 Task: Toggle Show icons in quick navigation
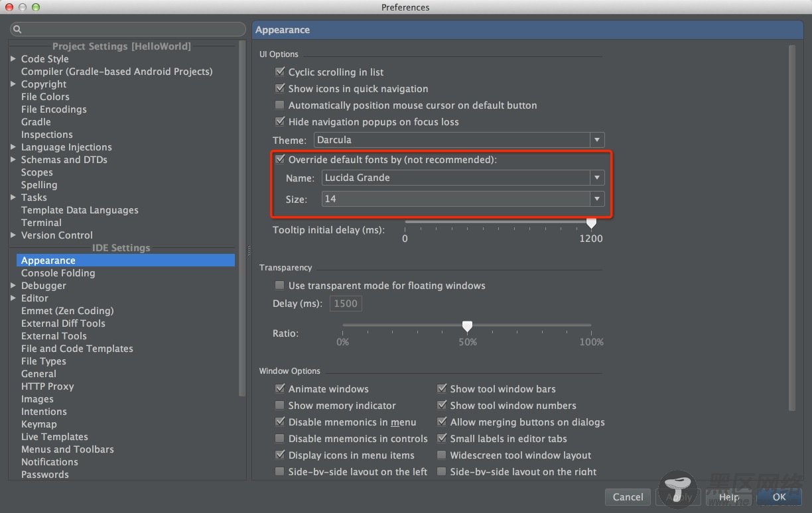pyautogui.click(x=279, y=88)
